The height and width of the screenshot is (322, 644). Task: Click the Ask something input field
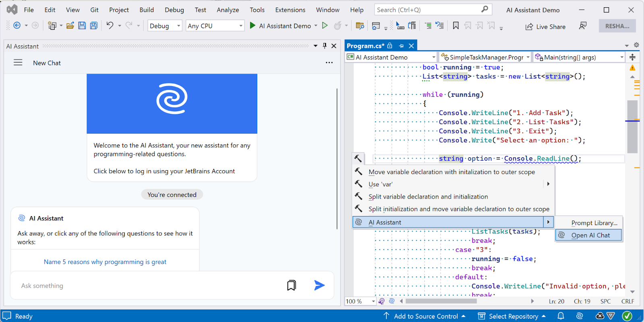[149, 285]
